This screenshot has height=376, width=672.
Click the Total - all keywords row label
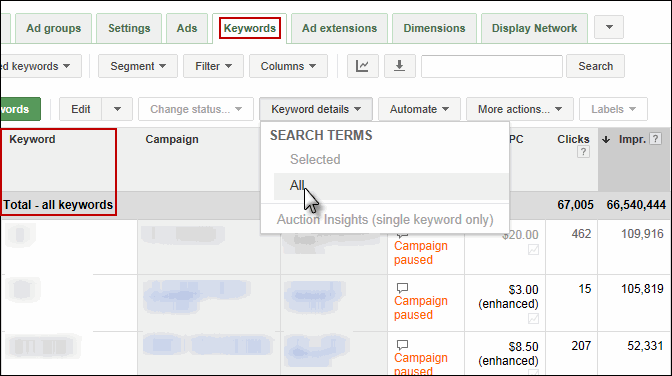click(58, 205)
